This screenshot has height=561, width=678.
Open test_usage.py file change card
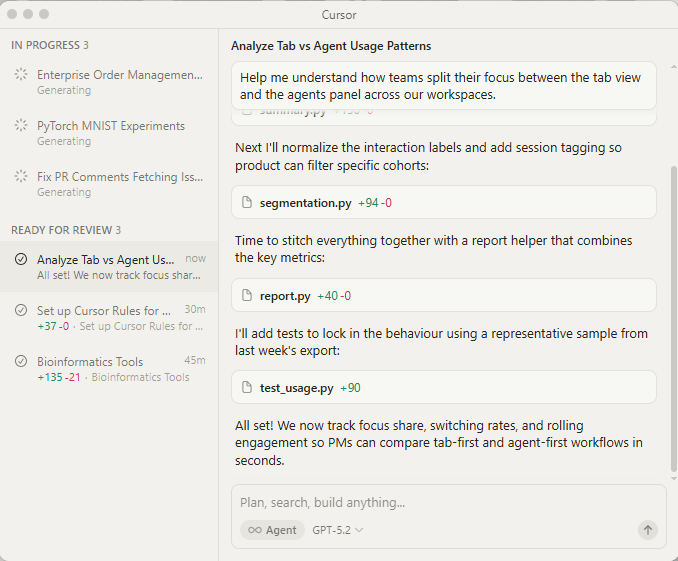443,388
